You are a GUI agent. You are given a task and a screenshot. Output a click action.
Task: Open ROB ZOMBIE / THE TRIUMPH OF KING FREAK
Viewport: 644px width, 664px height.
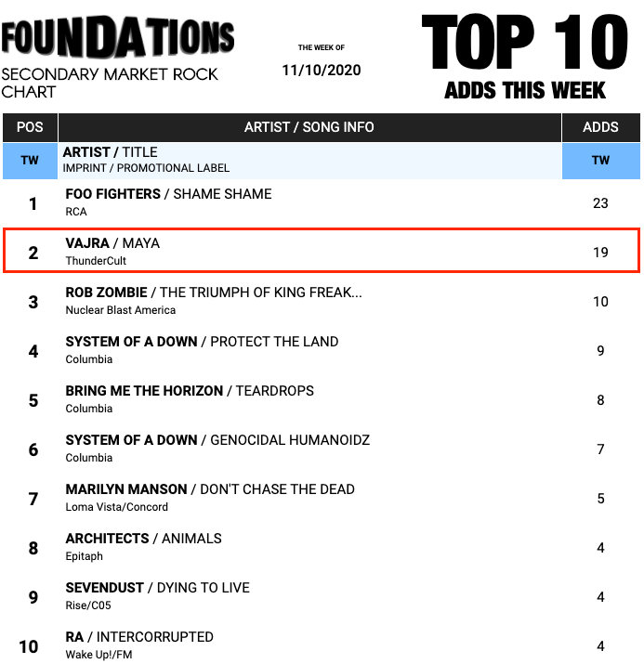(x=214, y=293)
